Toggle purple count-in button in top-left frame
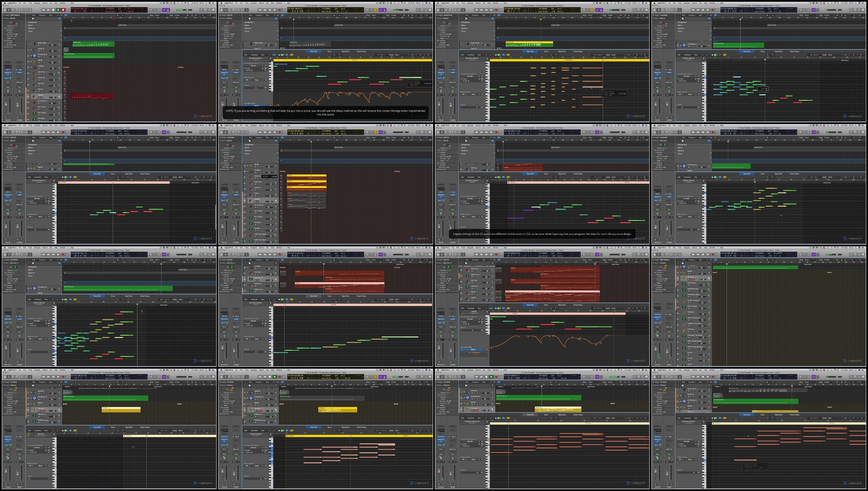The width and height of the screenshot is (868, 491). (164, 10)
